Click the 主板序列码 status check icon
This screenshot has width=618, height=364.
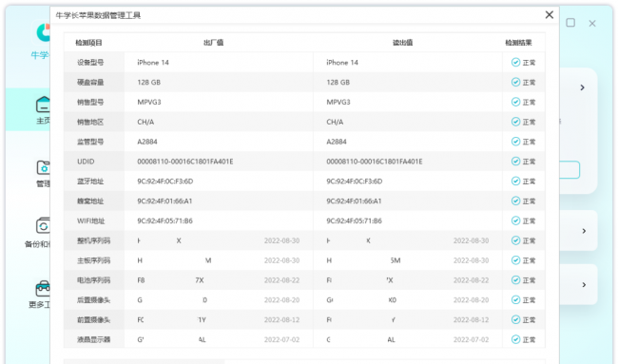[515, 260]
